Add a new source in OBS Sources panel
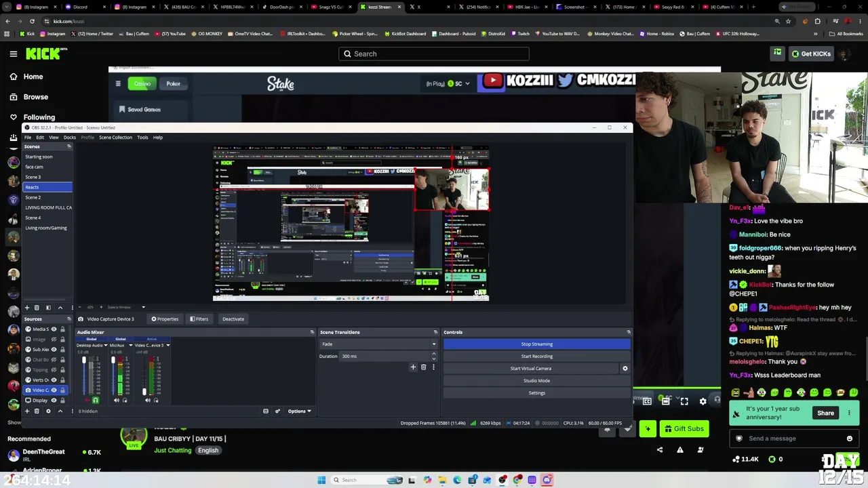This screenshot has width=868, height=488. click(27, 411)
